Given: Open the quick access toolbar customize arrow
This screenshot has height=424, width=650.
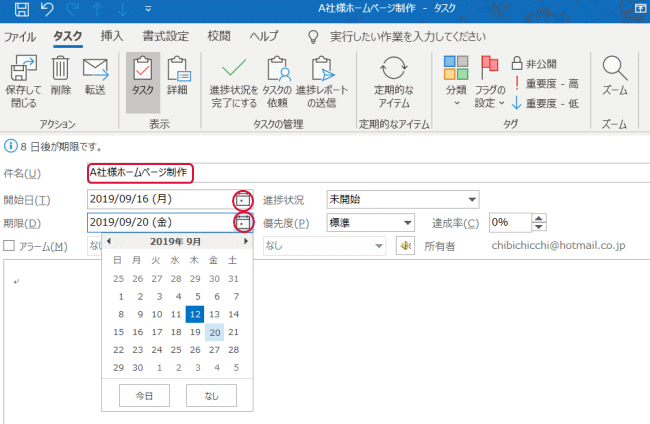Looking at the screenshot, I should pyautogui.click(x=148, y=9).
